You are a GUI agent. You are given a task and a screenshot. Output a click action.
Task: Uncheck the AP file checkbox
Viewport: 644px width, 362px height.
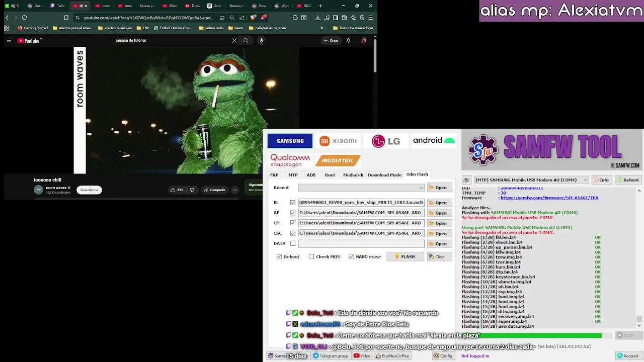coord(293,213)
